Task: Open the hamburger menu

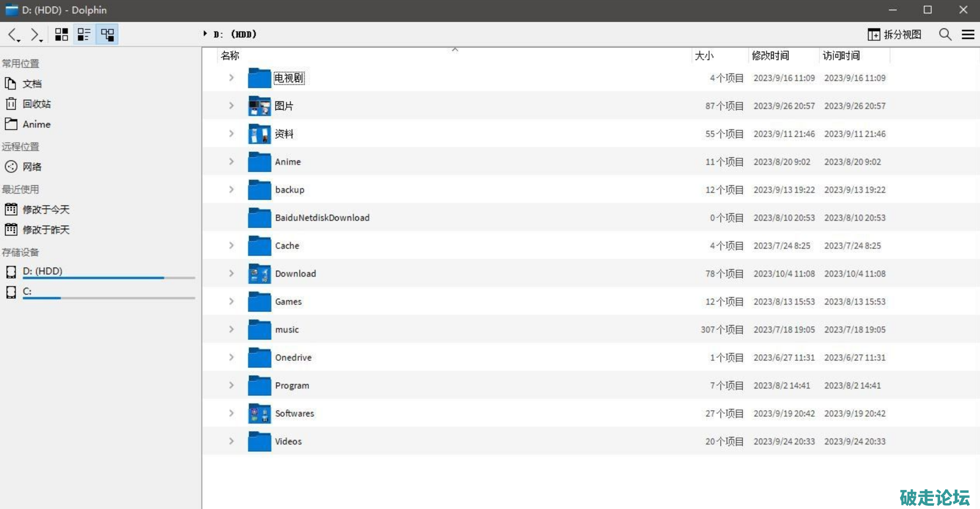Action: coord(968,35)
